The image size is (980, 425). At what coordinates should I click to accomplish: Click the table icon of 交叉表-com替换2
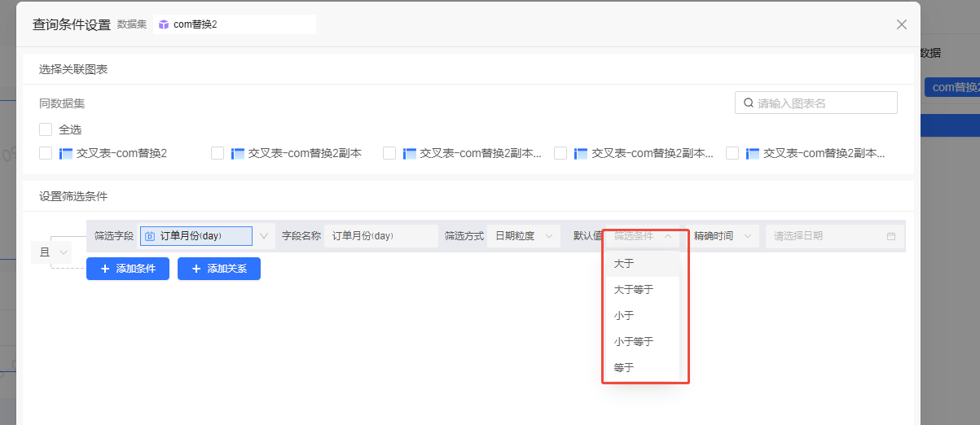point(66,153)
